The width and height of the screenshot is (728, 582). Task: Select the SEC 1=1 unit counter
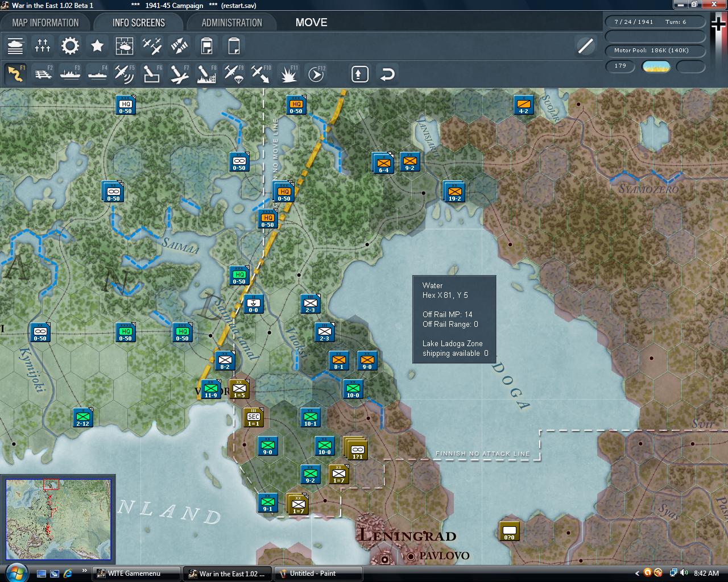point(253,418)
